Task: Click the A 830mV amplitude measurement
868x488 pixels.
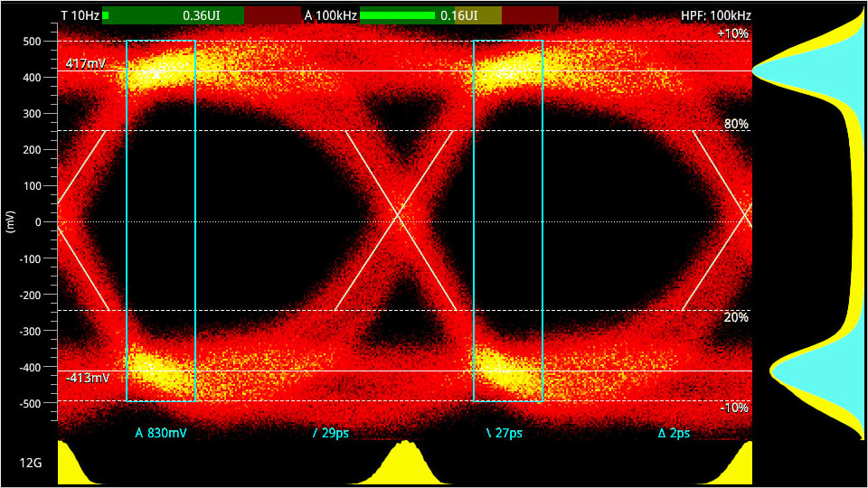Action: (x=161, y=433)
